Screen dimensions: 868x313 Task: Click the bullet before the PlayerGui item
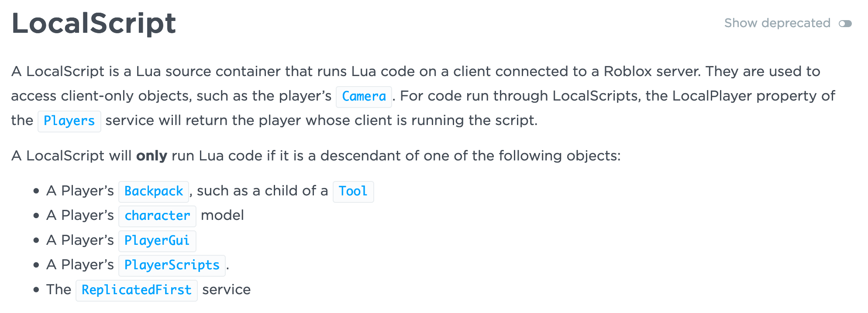(36, 240)
